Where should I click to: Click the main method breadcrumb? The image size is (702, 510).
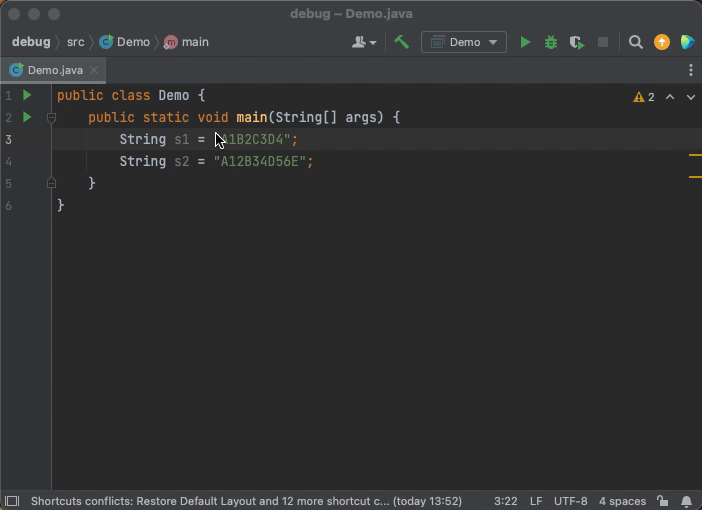pos(186,42)
